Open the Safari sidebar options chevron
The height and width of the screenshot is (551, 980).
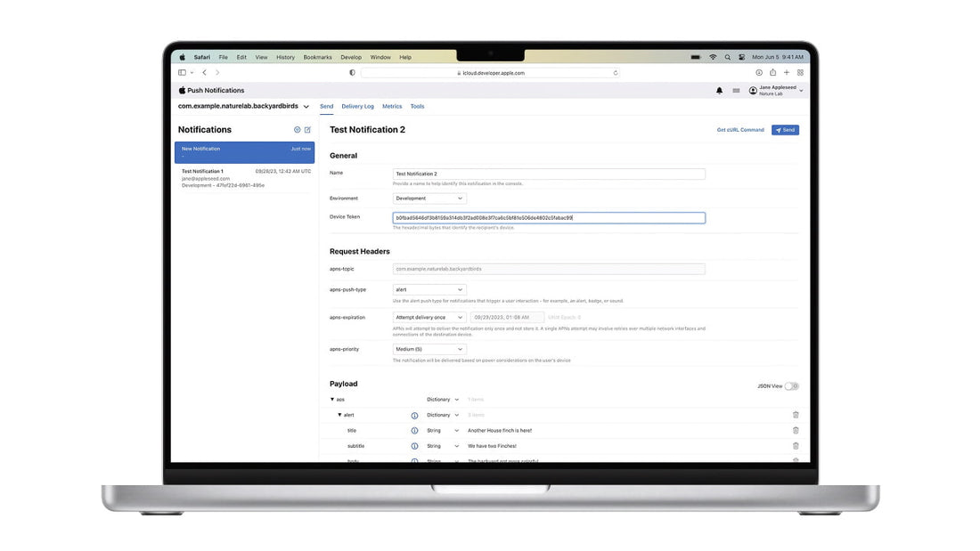point(192,72)
